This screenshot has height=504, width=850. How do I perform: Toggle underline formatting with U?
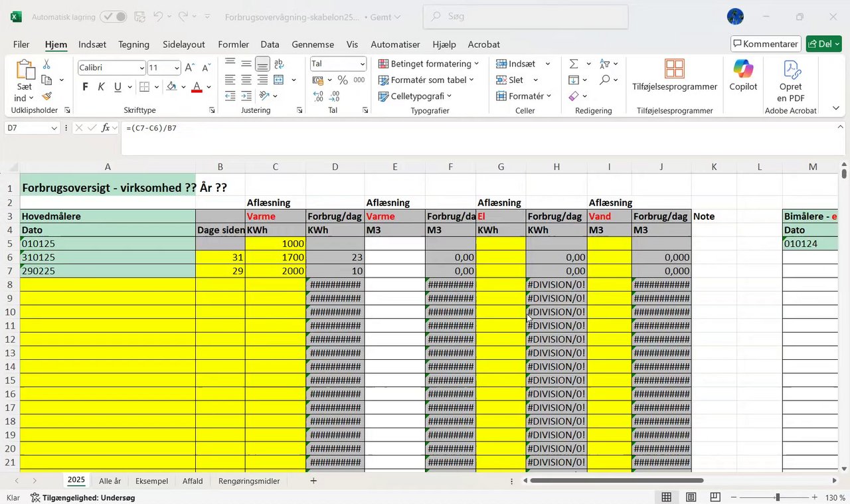(x=118, y=87)
